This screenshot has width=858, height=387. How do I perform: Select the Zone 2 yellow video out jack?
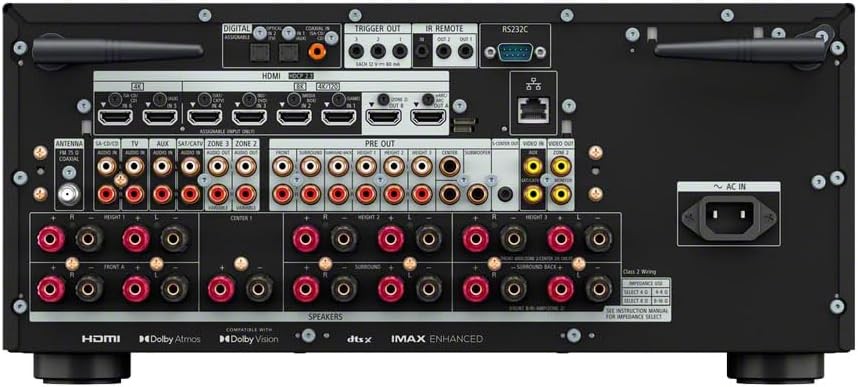click(x=560, y=166)
